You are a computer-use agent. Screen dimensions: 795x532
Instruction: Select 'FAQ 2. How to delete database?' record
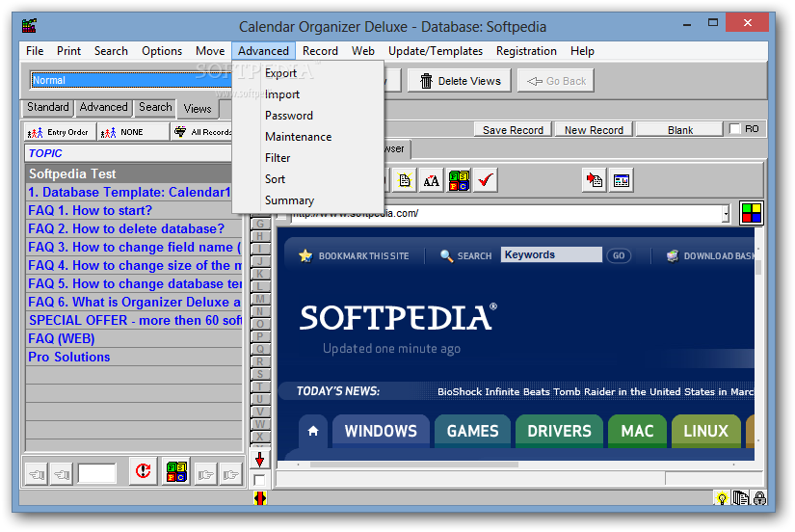134,228
